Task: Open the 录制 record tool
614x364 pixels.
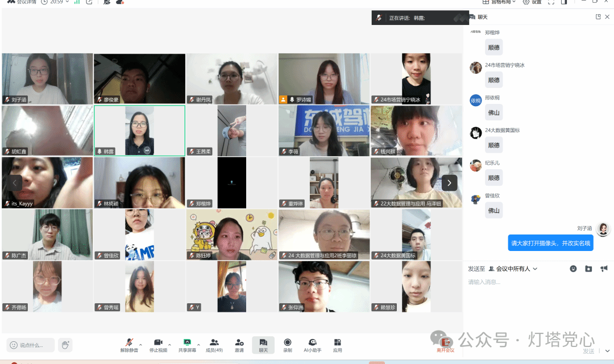Action: pyautogui.click(x=288, y=345)
